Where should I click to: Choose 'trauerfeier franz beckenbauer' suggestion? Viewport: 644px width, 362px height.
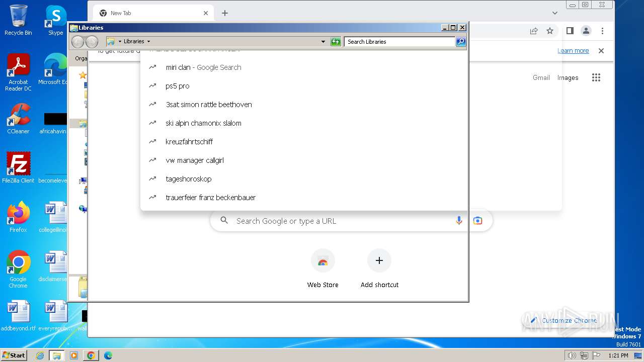[351, 198]
